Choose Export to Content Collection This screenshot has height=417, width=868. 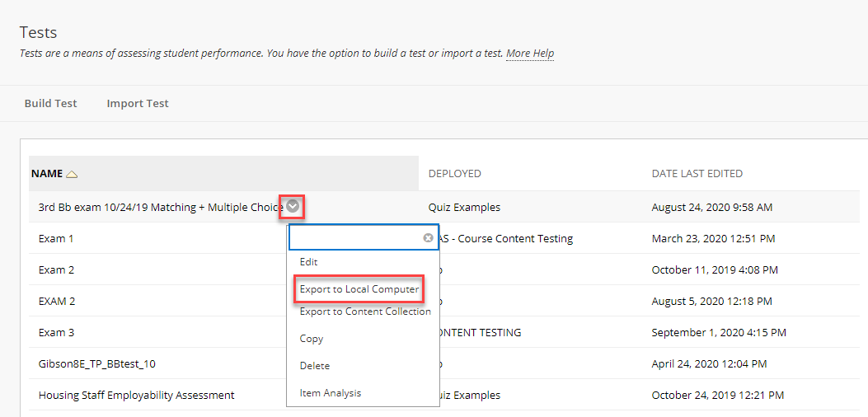click(x=365, y=312)
